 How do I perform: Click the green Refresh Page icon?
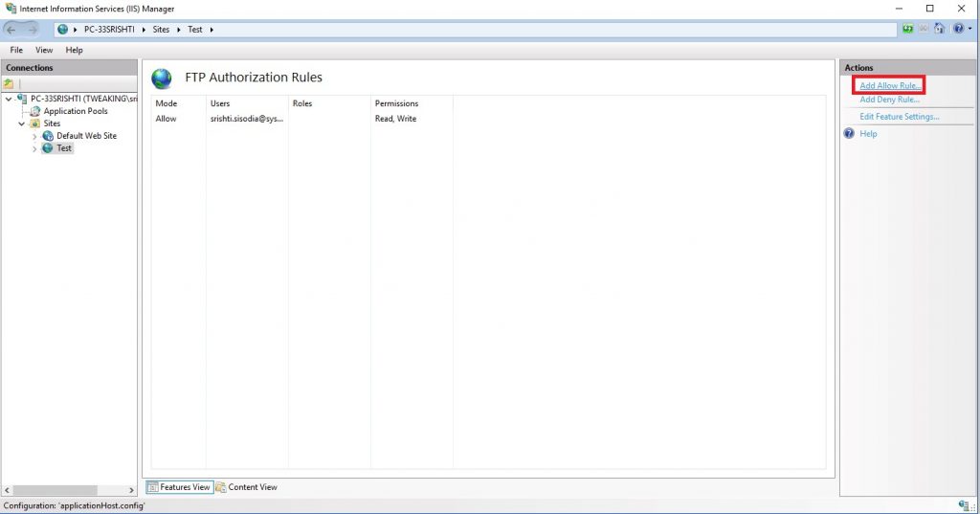[907, 29]
